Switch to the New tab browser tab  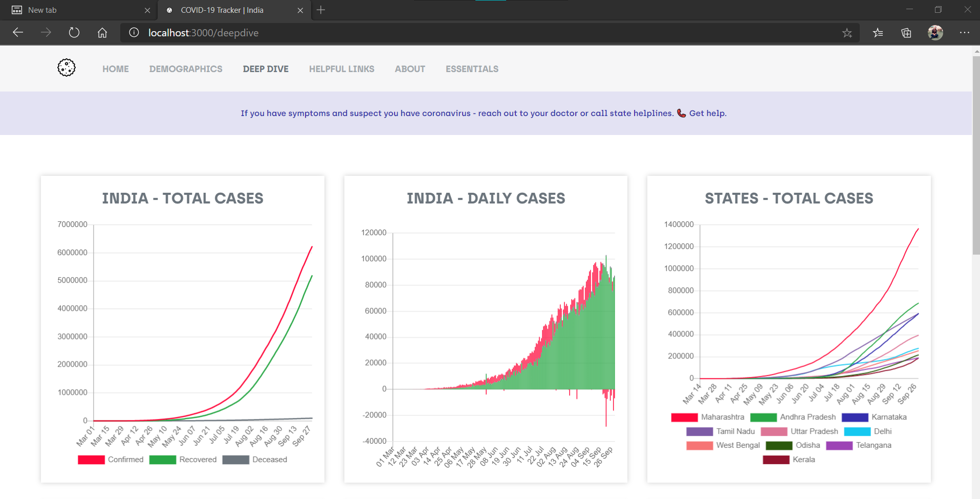click(x=79, y=10)
